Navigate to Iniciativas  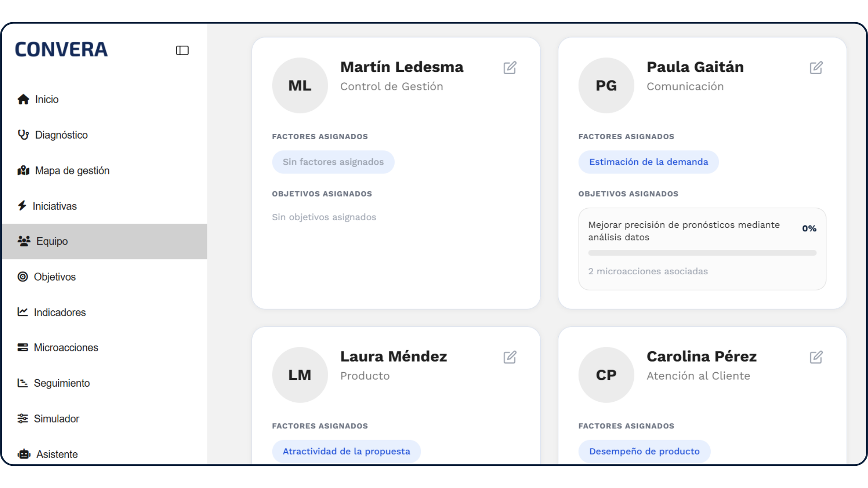click(x=104, y=206)
